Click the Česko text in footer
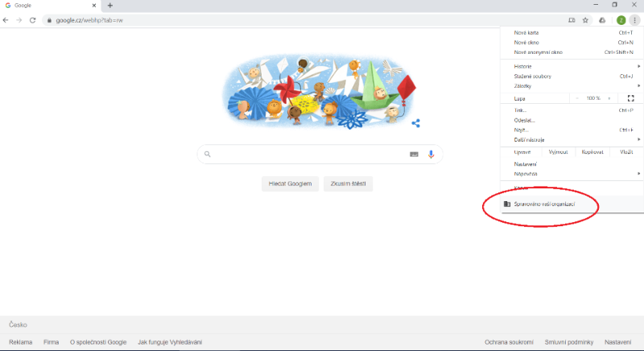This screenshot has width=644, height=351. [18, 324]
